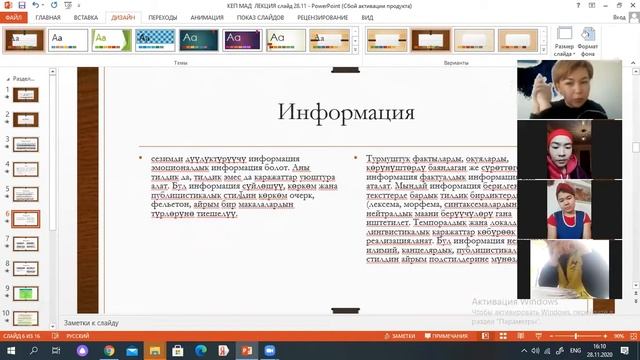Click the Формат фона button
640x360 pixels.
588,41
